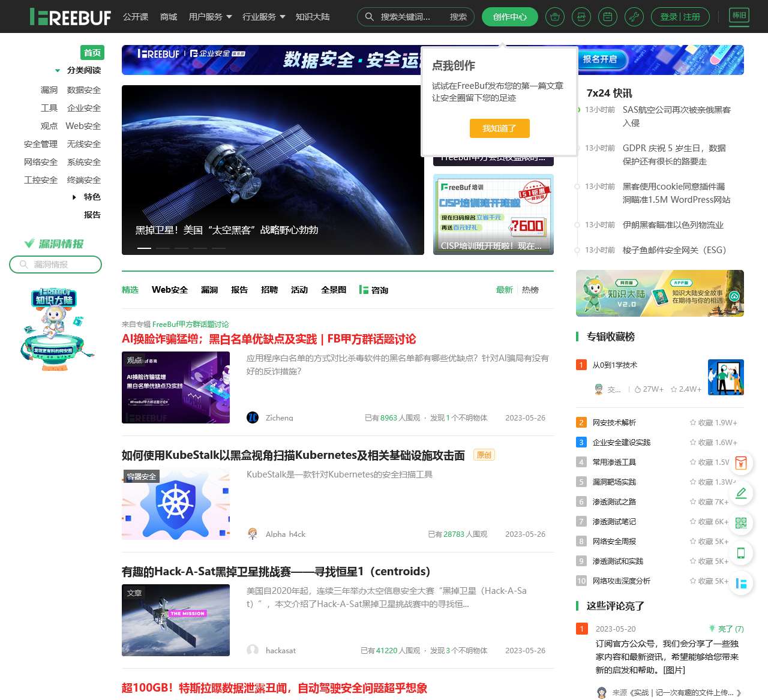Click the 我知道了 button in popup
The width and height of the screenshot is (768, 700).
(x=499, y=128)
